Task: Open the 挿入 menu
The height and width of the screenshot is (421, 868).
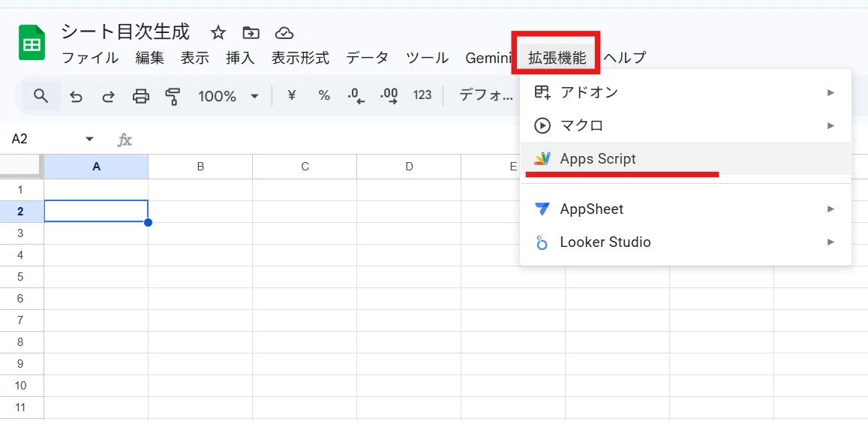Action: [x=240, y=58]
